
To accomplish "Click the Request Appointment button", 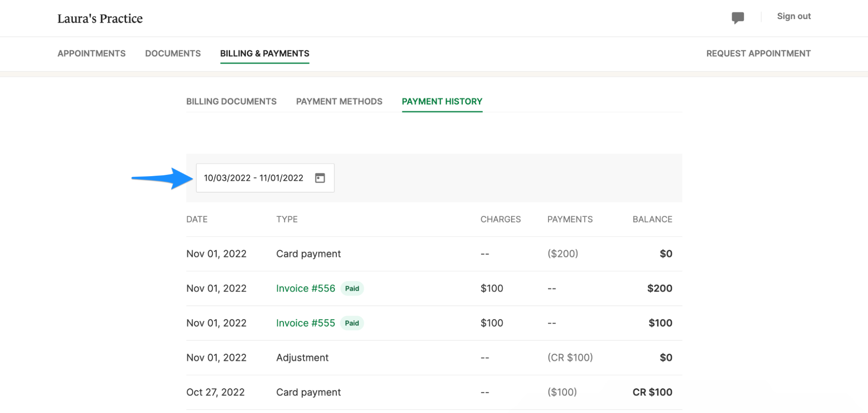I will 759,53.
